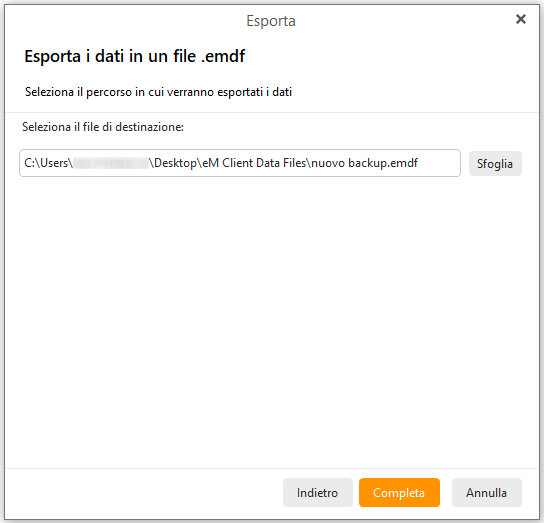The image size is (544, 523).
Task: Click the blurred username segment of the path
Action: point(111,163)
